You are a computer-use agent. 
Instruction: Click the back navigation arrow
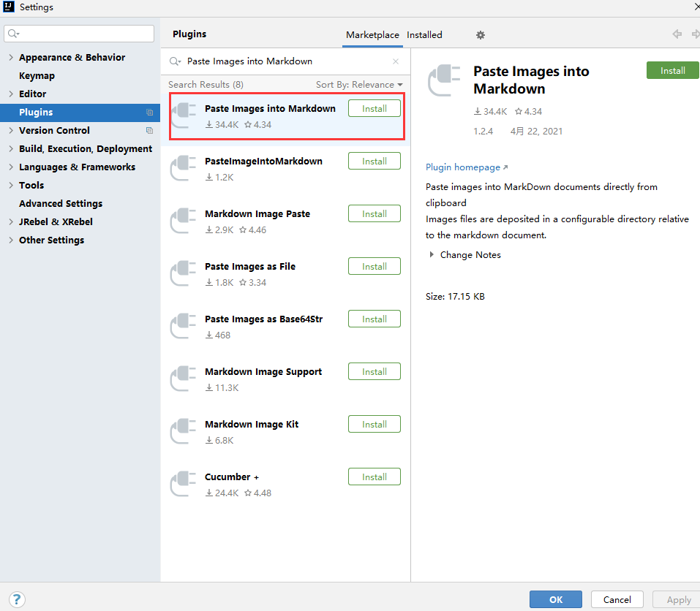pos(677,34)
